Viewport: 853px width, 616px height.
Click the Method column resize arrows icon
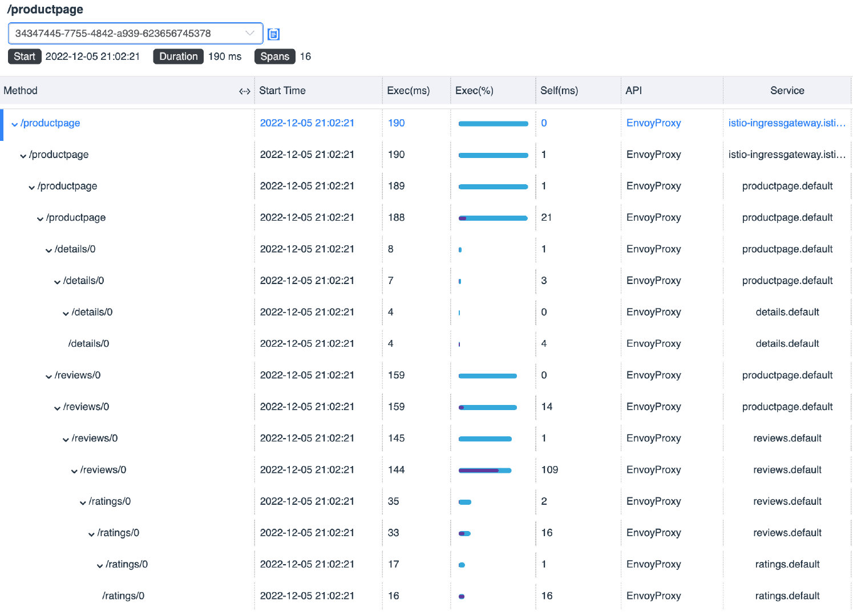245,91
